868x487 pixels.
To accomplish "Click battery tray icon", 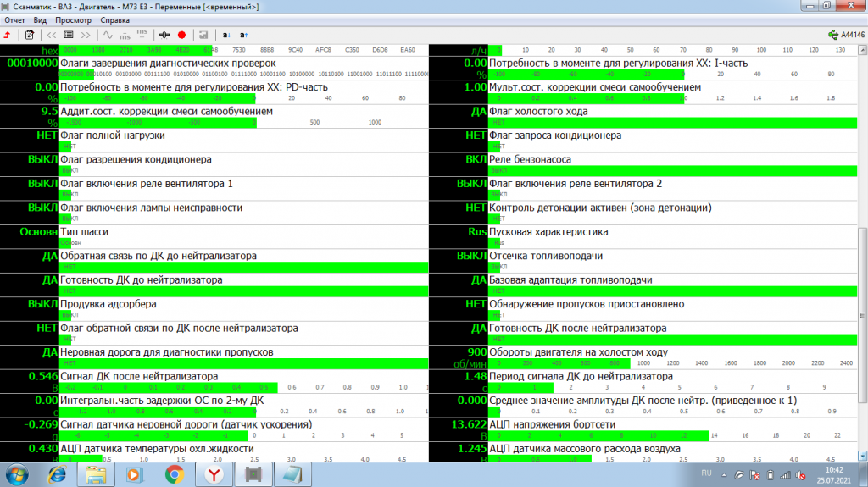I will point(770,475).
